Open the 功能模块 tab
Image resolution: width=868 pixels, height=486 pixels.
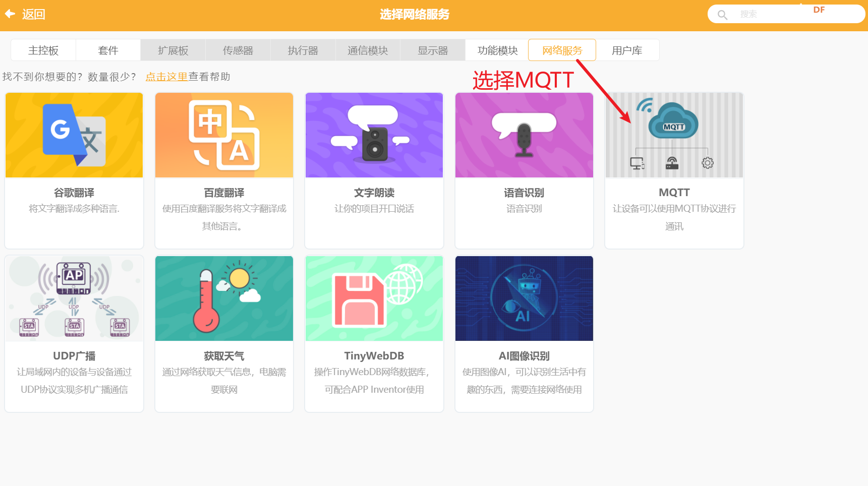497,50
